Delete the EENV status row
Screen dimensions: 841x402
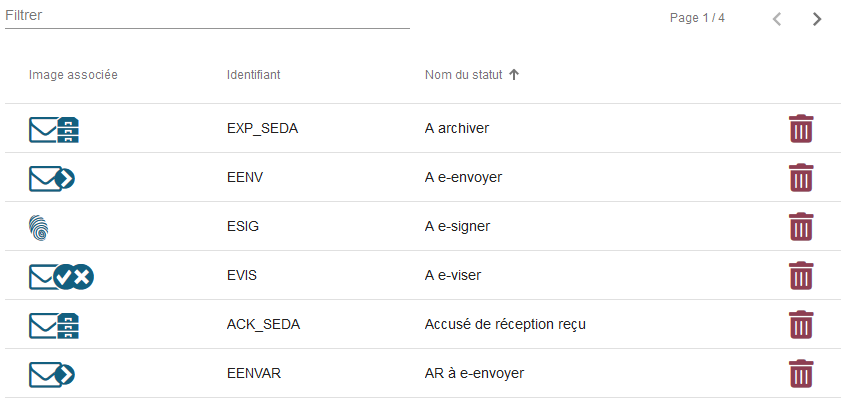tap(801, 178)
